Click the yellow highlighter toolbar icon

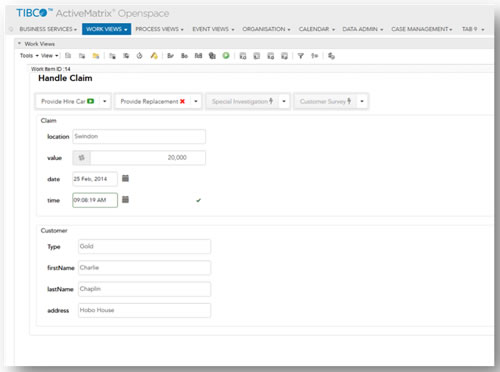click(x=154, y=56)
